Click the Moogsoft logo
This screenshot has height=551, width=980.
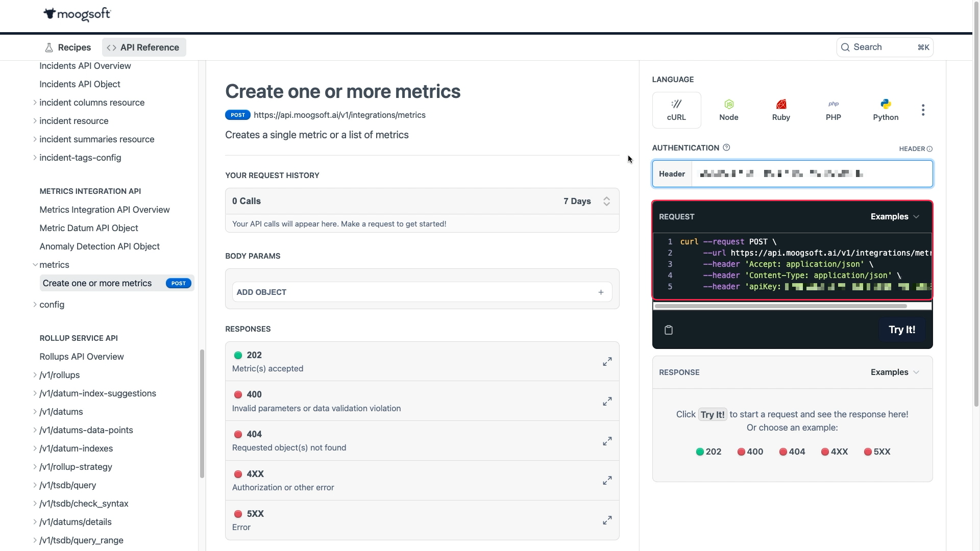click(77, 14)
